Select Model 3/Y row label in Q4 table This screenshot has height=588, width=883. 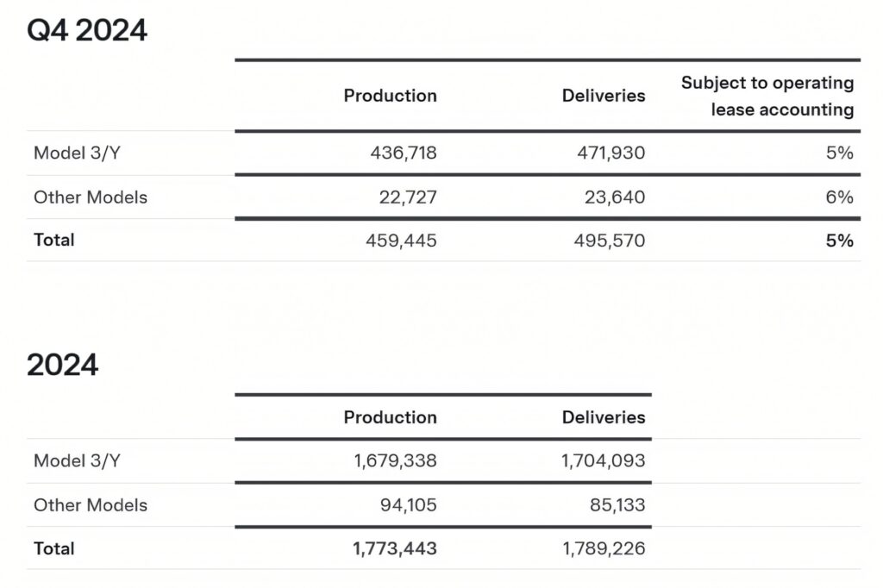point(77,153)
